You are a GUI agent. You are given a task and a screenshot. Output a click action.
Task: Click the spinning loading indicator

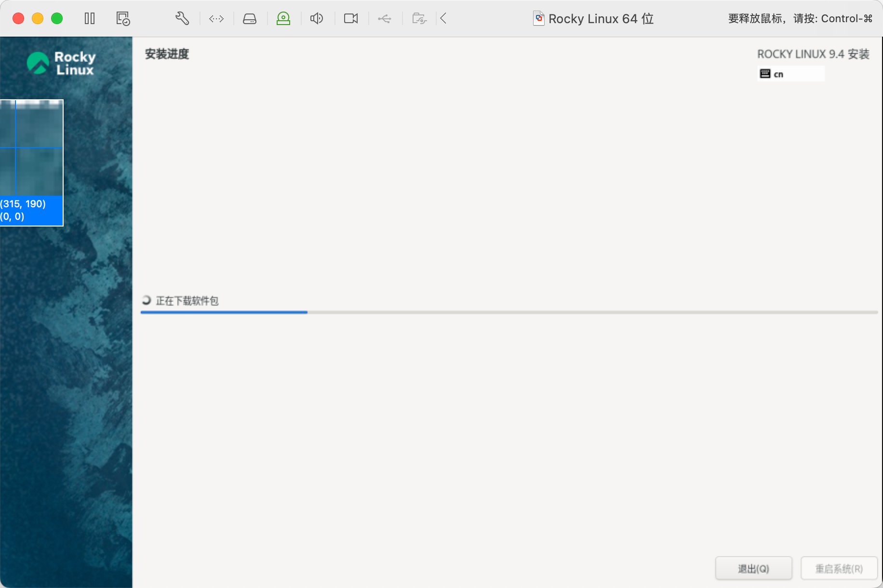(x=147, y=300)
